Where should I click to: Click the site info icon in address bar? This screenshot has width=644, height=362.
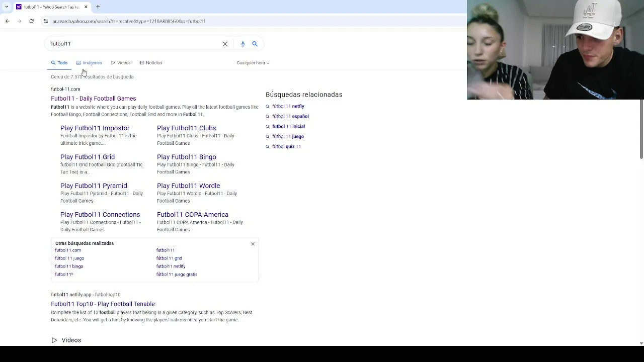pos(46,21)
